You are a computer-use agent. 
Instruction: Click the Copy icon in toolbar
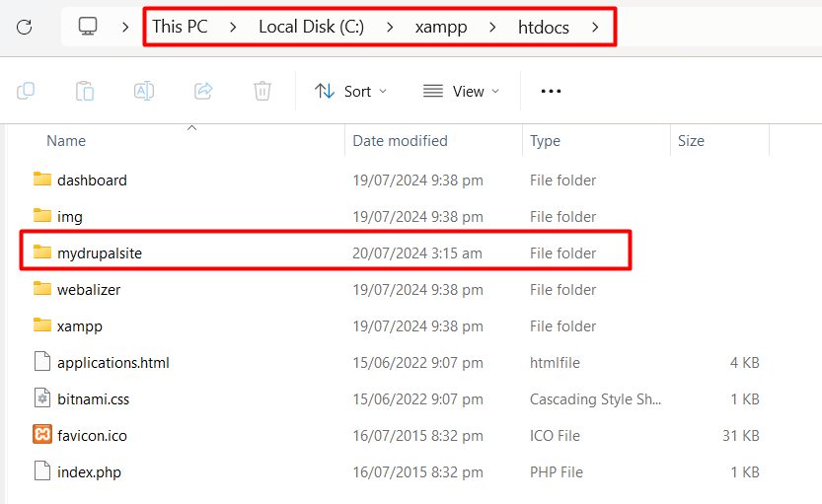[x=26, y=91]
